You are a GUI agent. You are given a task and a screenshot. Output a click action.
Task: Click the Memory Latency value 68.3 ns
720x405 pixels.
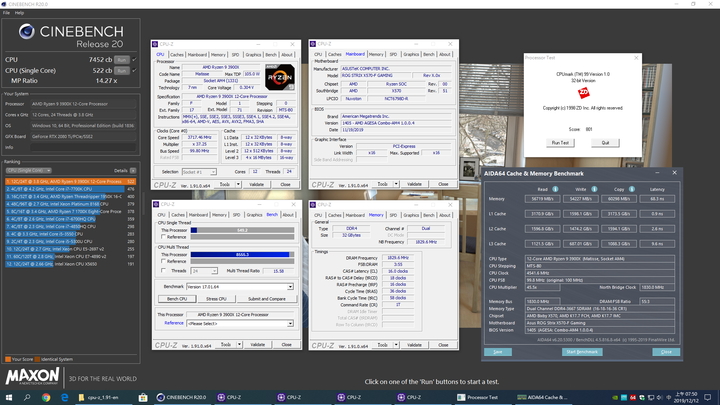pyautogui.click(x=657, y=199)
